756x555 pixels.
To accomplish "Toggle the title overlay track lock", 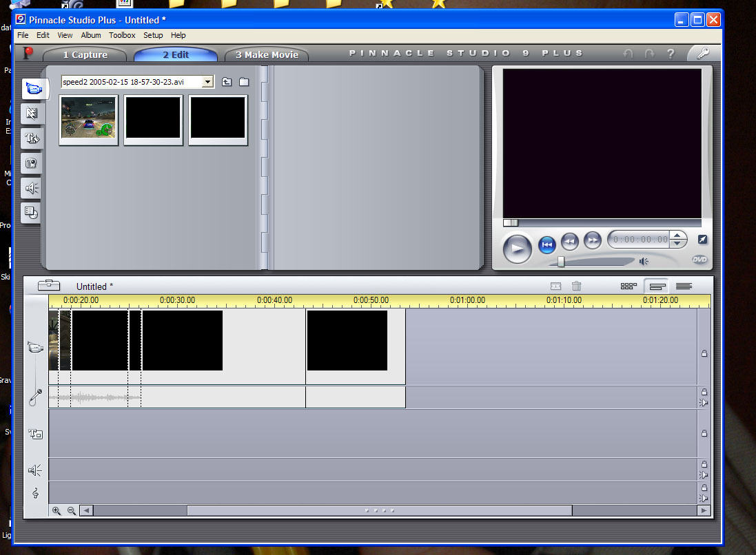I will [x=704, y=433].
